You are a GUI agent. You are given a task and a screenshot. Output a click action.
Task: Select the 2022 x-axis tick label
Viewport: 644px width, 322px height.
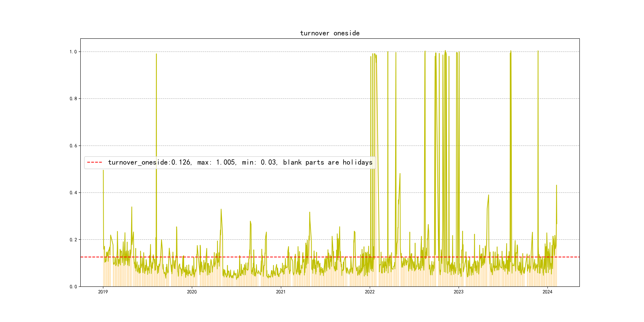coord(370,292)
